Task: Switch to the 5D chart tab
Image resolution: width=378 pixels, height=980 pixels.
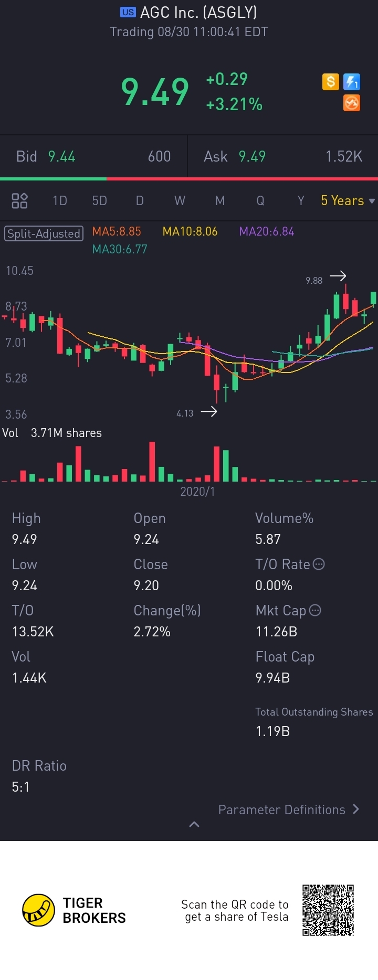Action: point(99,200)
